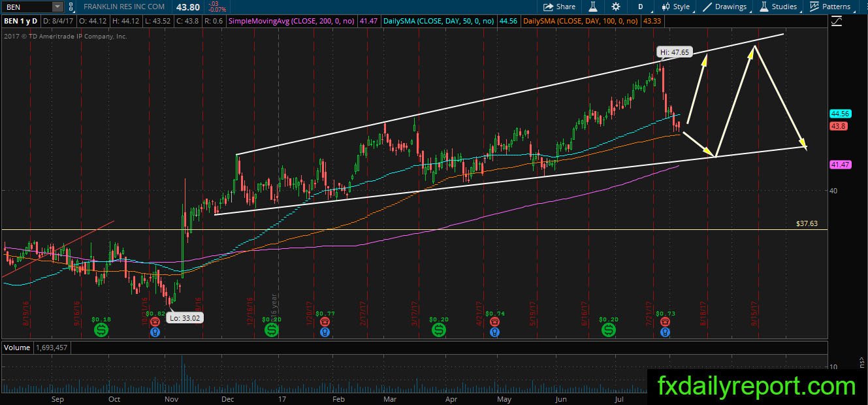Viewport: 868px width, 405px height.
Task: Expand the collapsed side panel arrow at right edge
Action: click(x=863, y=361)
